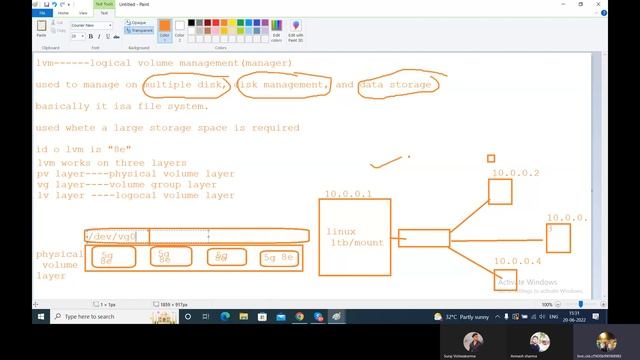Click the Type here to search box
Screen dimensions: 640x360
(114, 316)
